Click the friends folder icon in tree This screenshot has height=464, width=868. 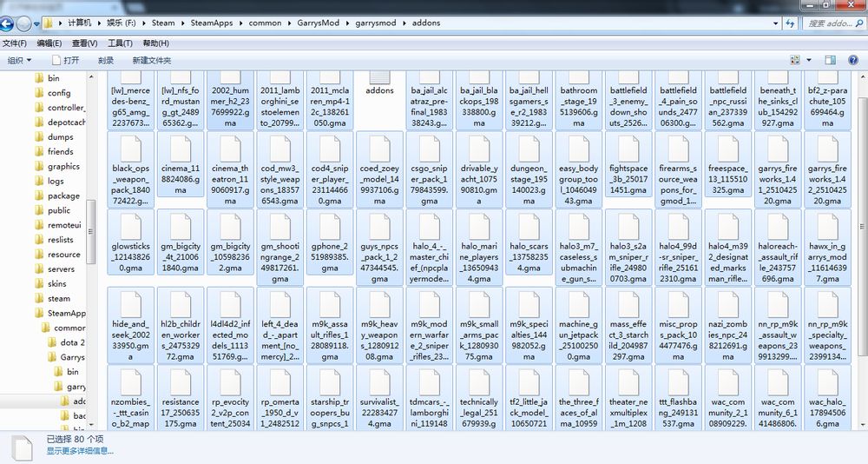[x=39, y=151]
